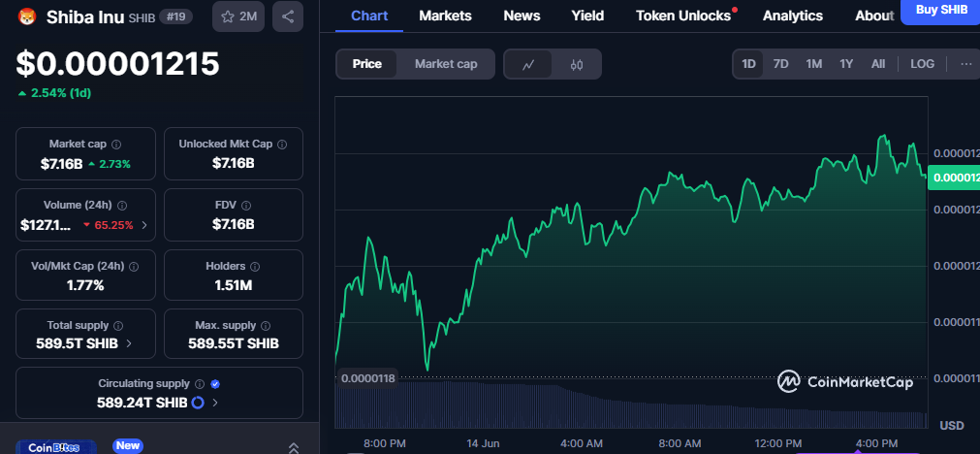Click the verified checkmark by Circulating supply

215,384
